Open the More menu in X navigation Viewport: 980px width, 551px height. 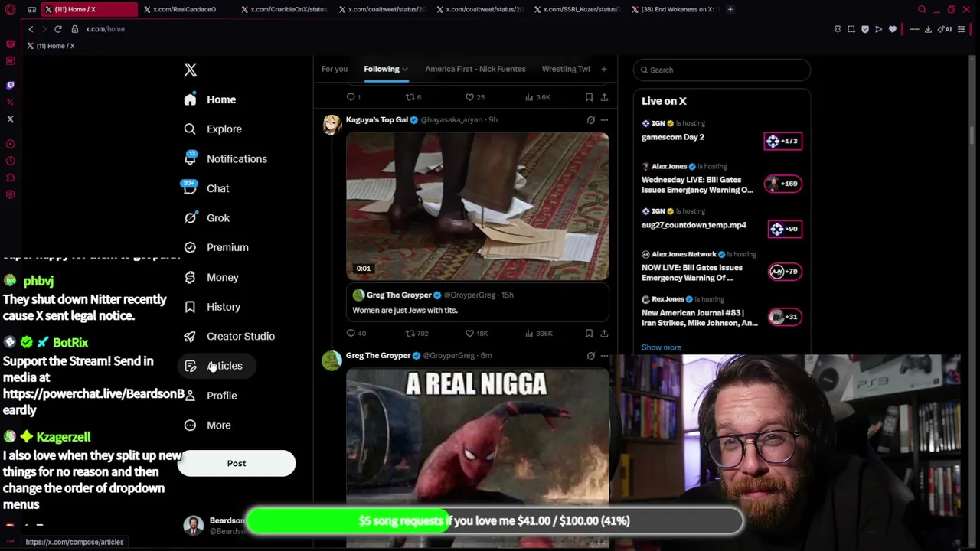(207, 425)
